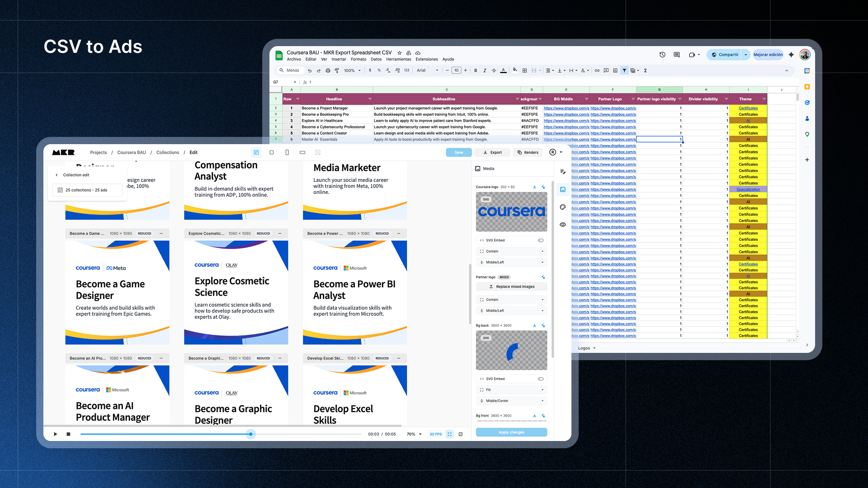The image size is (868, 488).
Task: Click Replace mixed images button
Action: click(x=511, y=286)
